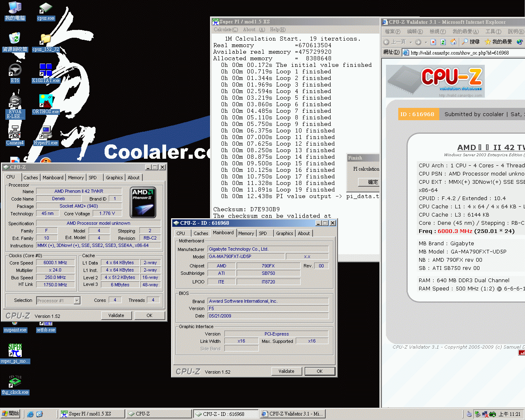Viewport: 525px width, 420px height.
Task: Open About menu in Super PI
Action: pos(254,30)
